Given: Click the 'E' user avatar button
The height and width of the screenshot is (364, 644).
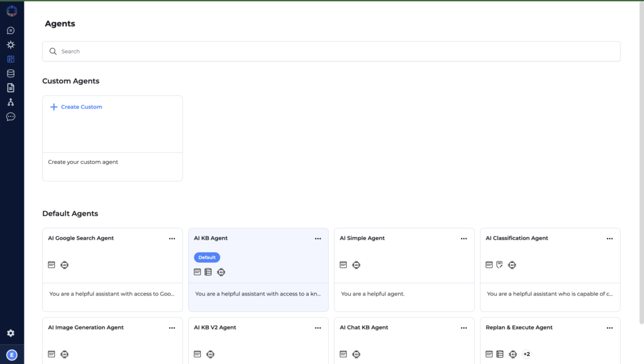Looking at the screenshot, I should coord(10,353).
